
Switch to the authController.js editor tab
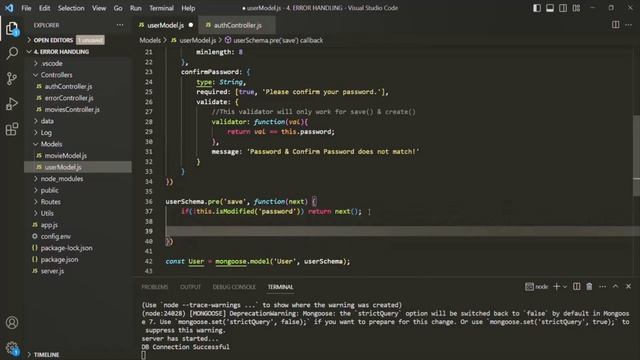[x=238, y=25]
